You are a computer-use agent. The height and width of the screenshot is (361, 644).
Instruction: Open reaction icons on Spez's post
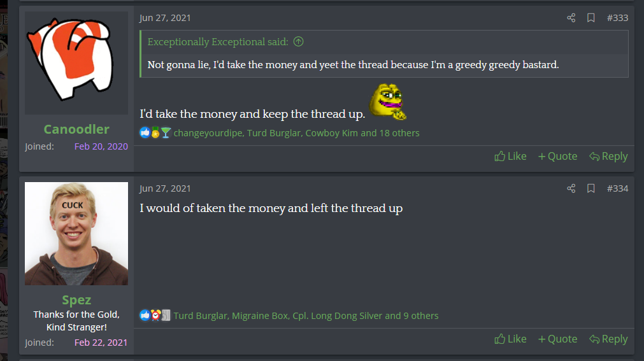coord(155,315)
